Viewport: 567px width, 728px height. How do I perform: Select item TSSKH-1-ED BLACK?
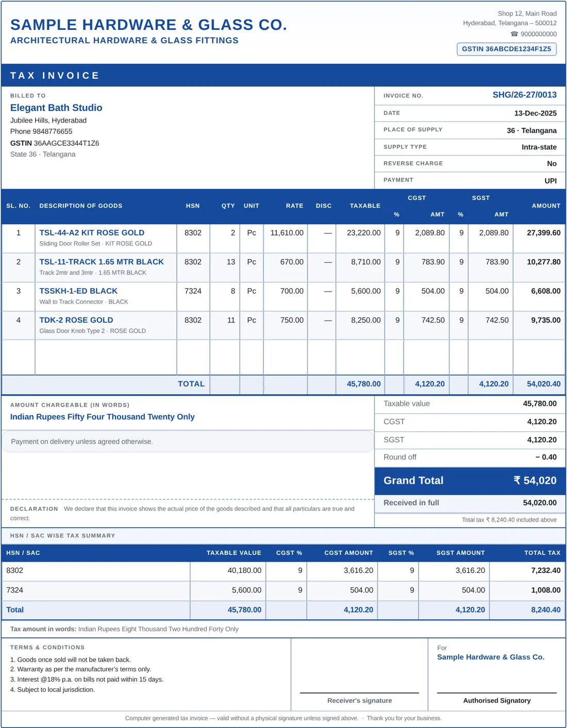[x=78, y=291]
